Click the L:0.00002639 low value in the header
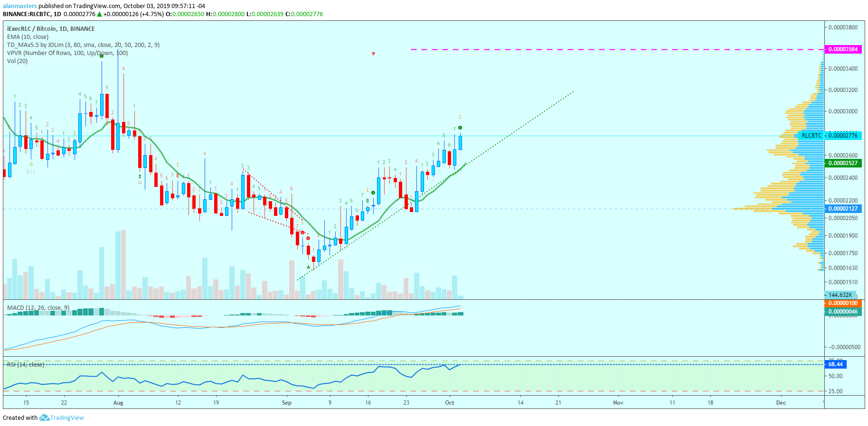Screen dimensions: 868x426 264,14
